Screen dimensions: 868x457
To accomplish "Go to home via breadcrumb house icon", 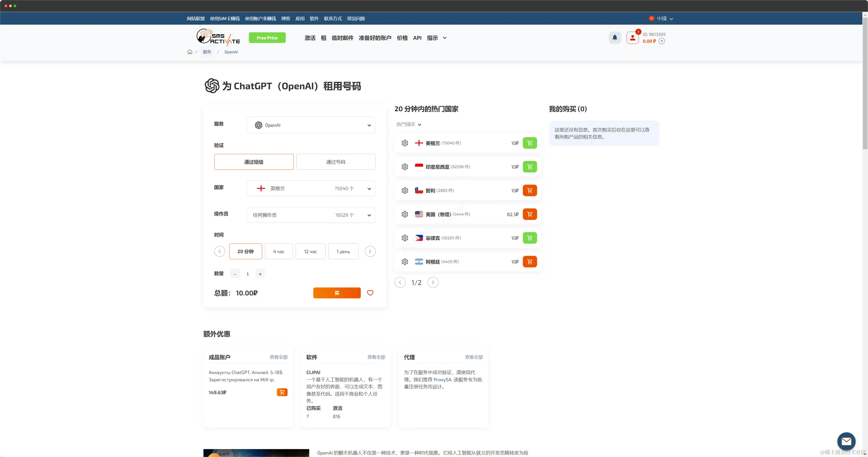I will pyautogui.click(x=190, y=52).
